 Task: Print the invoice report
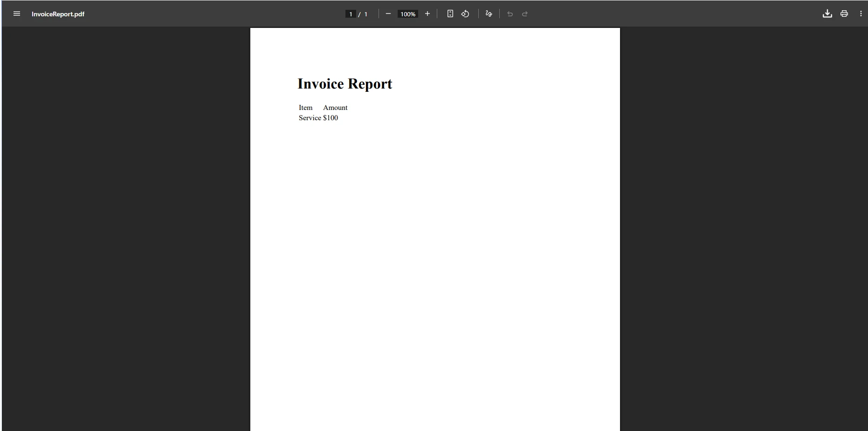tap(844, 14)
